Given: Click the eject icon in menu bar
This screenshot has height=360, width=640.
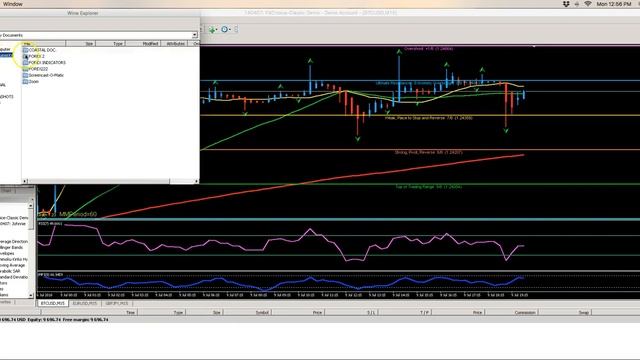Looking at the screenshot, I should [577, 4].
